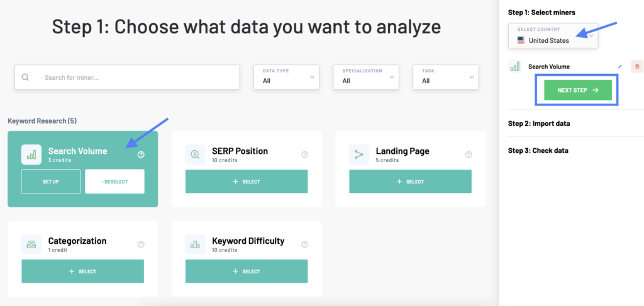The width and height of the screenshot is (644, 306).
Task: Edit Search Volume miner using pencil icon
Action: point(620,67)
